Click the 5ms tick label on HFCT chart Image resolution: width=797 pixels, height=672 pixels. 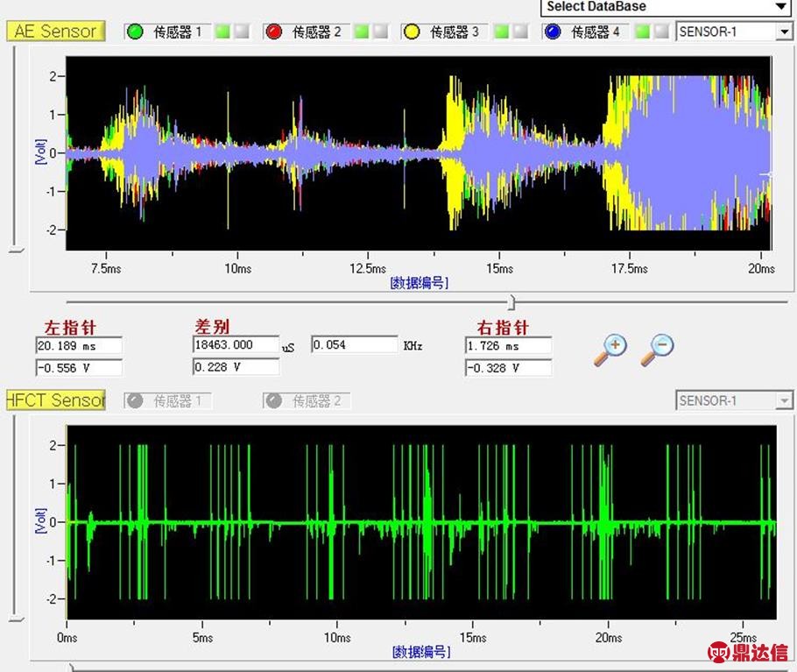click(202, 638)
